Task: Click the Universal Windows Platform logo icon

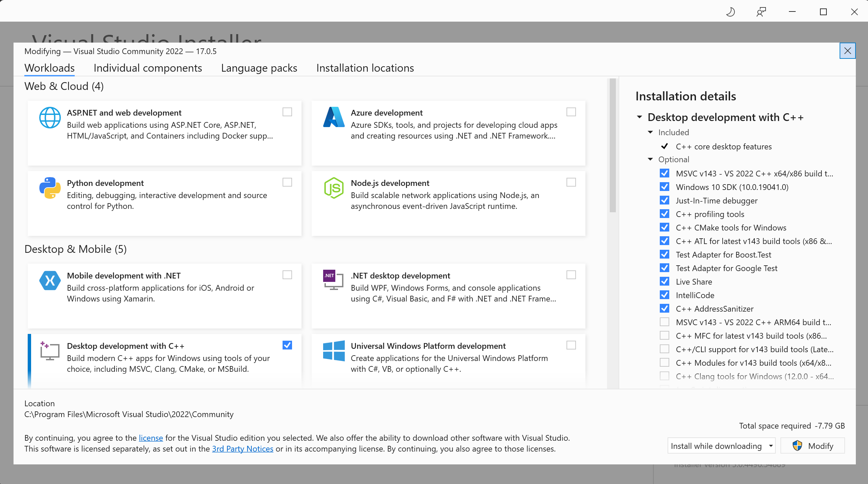Action: (x=334, y=350)
